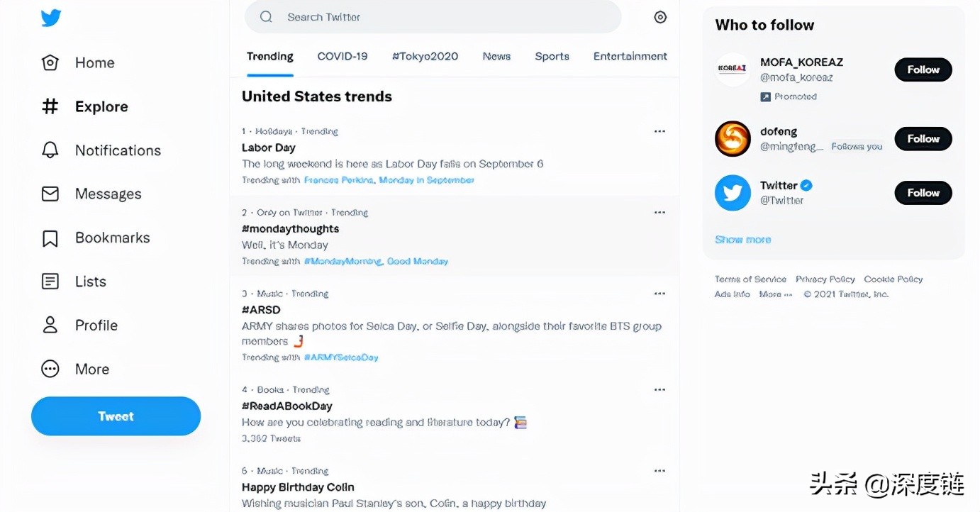Image resolution: width=980 pixels, height=512 pixels.
Task: Open the Happy Birthday Colin trend
Action: pos(298,487)
